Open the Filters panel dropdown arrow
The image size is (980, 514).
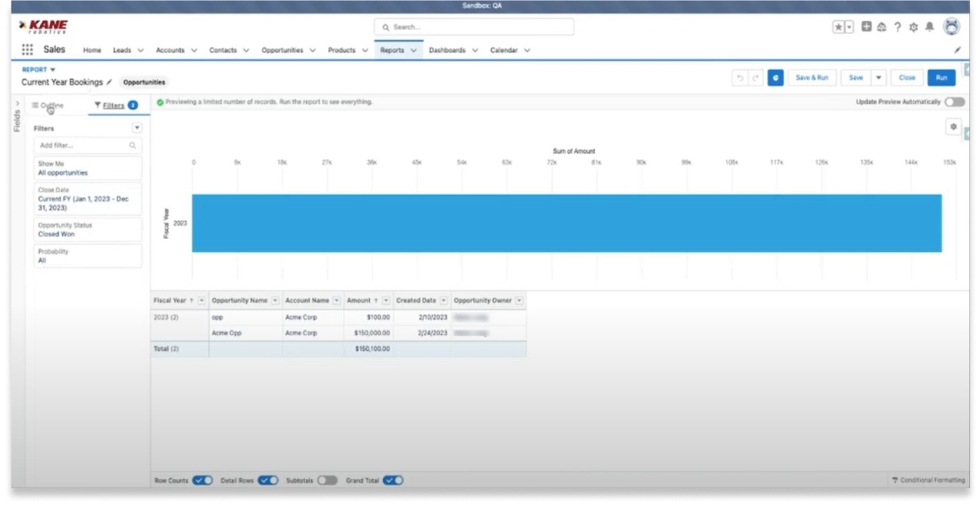tap(137, 128)
